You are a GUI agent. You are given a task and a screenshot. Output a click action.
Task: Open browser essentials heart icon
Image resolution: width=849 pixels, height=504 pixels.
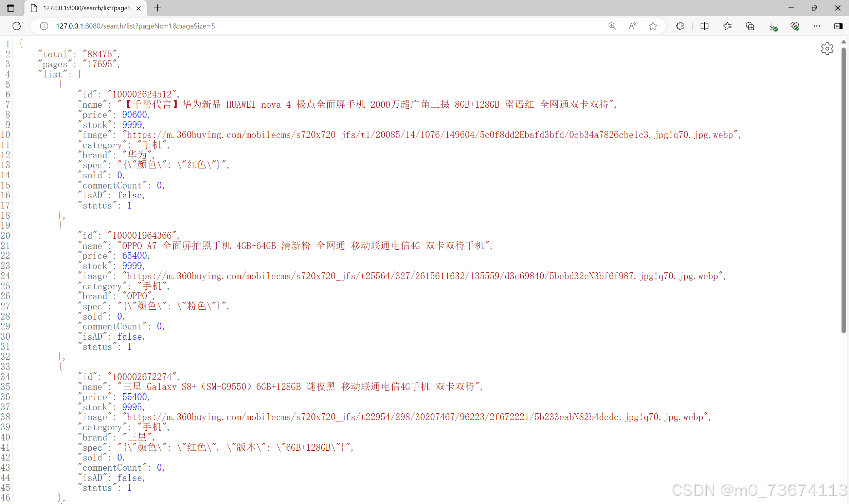tap(795, 26)
